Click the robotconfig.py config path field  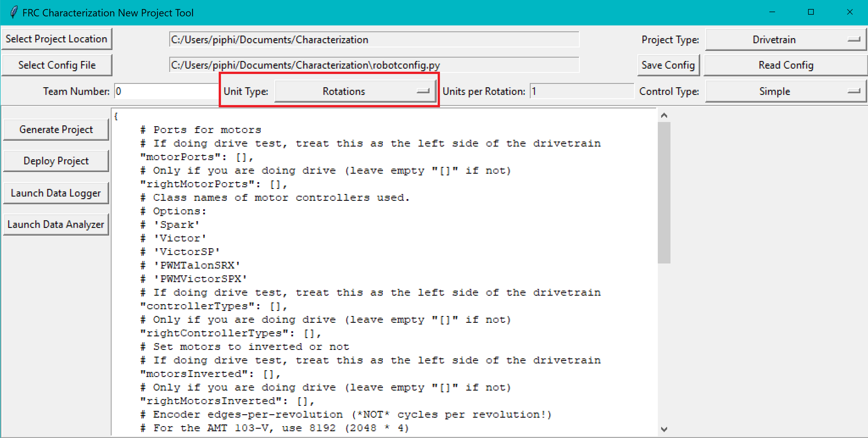(374, 65)
